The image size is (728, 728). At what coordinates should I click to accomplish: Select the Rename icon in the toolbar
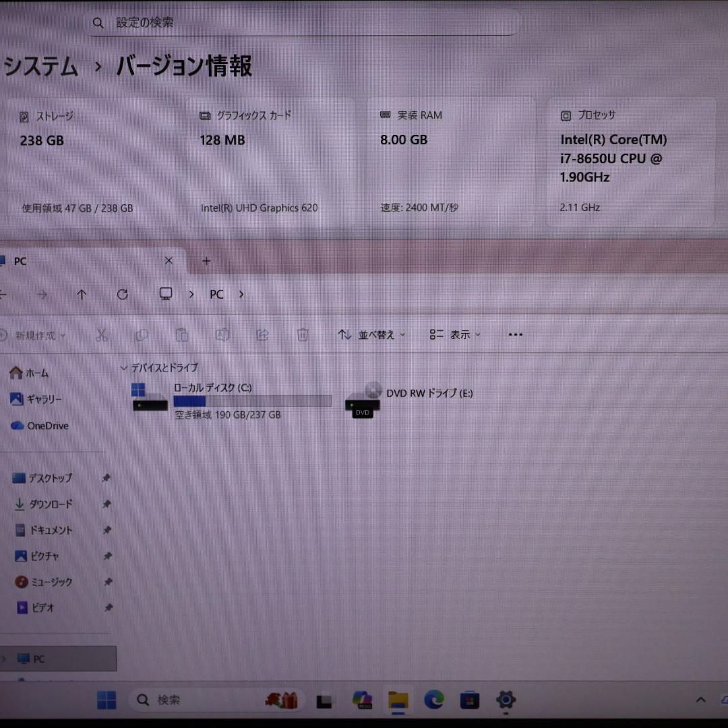pos(222,334)
